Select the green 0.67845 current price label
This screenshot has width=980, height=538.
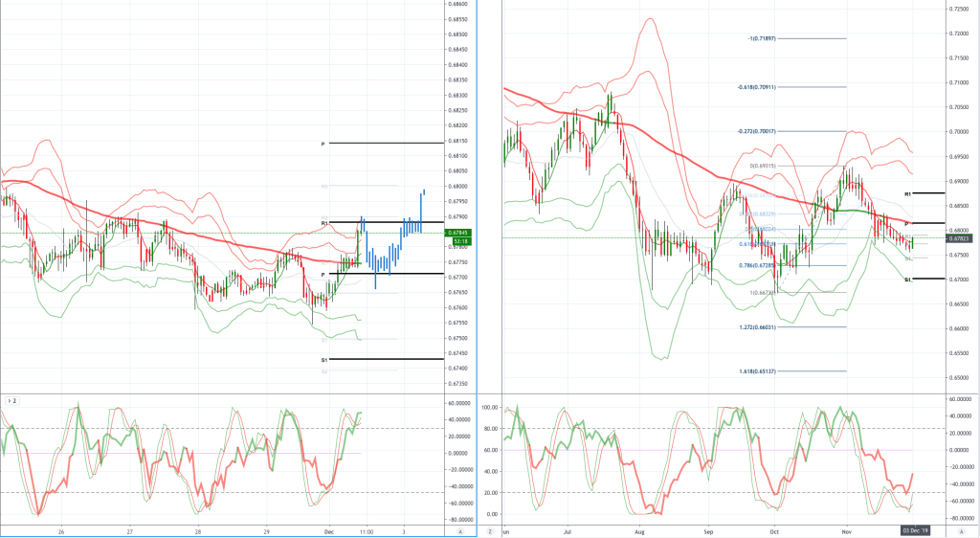[x=458, y=233]
